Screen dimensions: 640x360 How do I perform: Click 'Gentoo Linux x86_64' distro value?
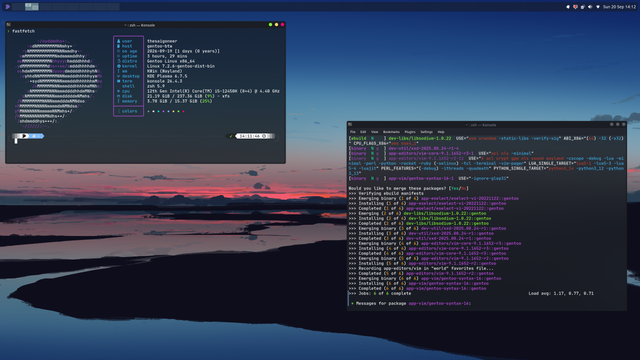[x=171, y=61]
